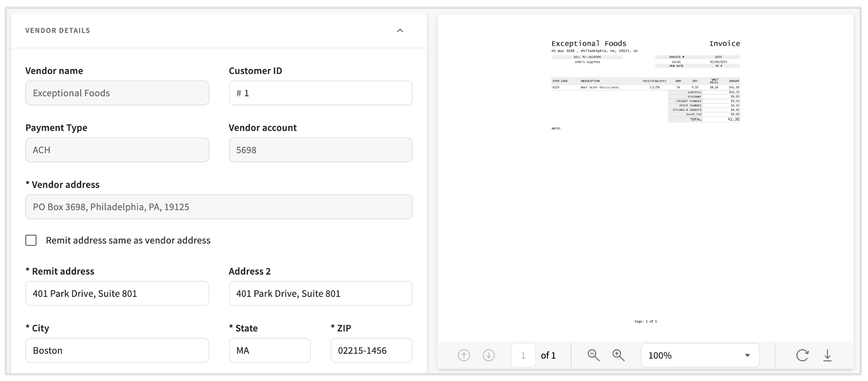Zoom out of the invoice preview
The width and height of the screenshot is (868, 381).
click(593, 355)
